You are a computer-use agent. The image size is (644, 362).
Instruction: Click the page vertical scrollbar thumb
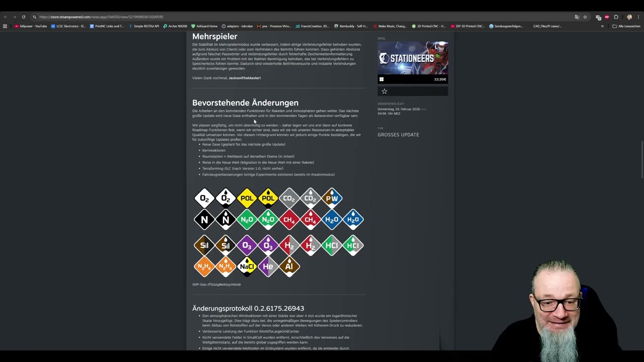[x=642, y=159]
